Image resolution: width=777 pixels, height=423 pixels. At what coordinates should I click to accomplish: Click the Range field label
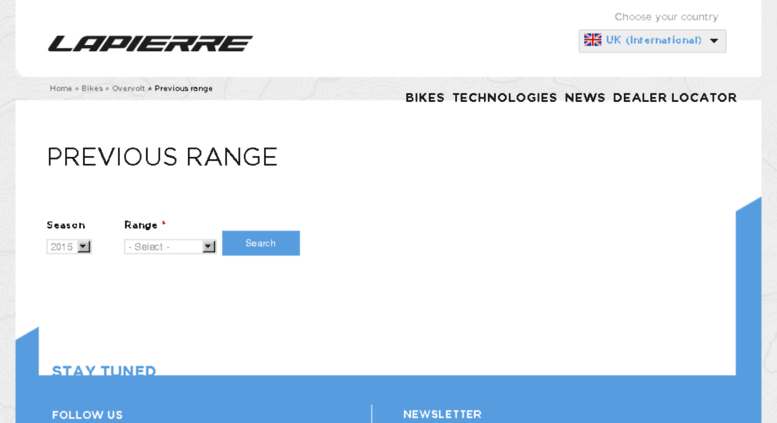141,225
